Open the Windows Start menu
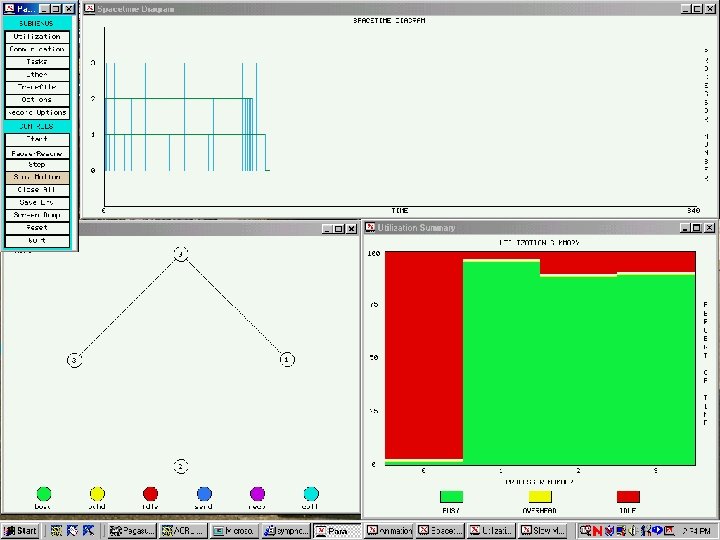 pyautogui.click(x=21, y=531)
